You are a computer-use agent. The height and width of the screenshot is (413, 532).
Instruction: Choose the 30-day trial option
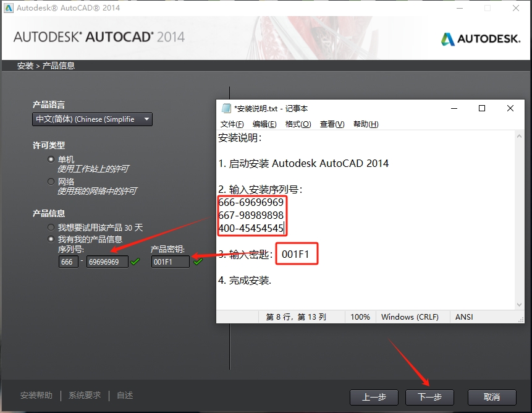[51, 228]
